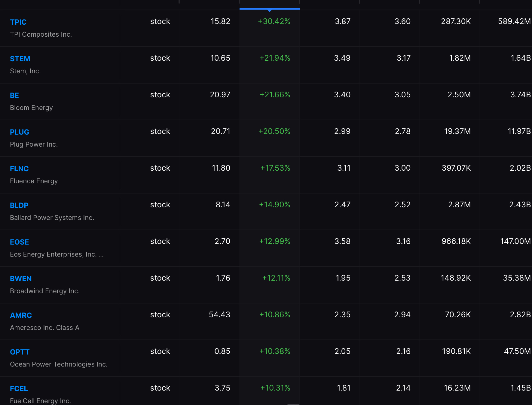Screen dimensions: 532x405
Task: Click BE price 20.97
Action: (220, 95)
